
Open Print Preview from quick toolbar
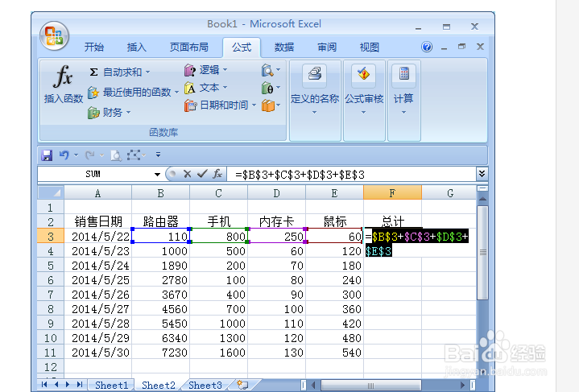(x=116, y=155)
